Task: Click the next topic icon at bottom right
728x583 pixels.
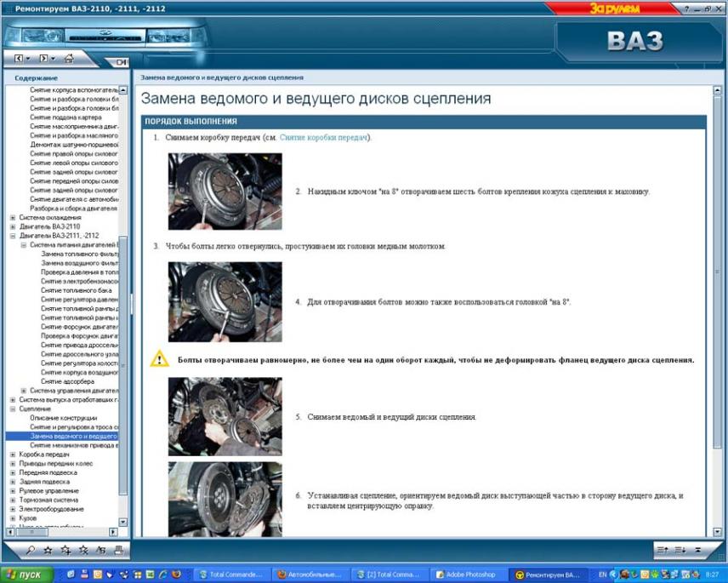Action: [x=680, y=550]
